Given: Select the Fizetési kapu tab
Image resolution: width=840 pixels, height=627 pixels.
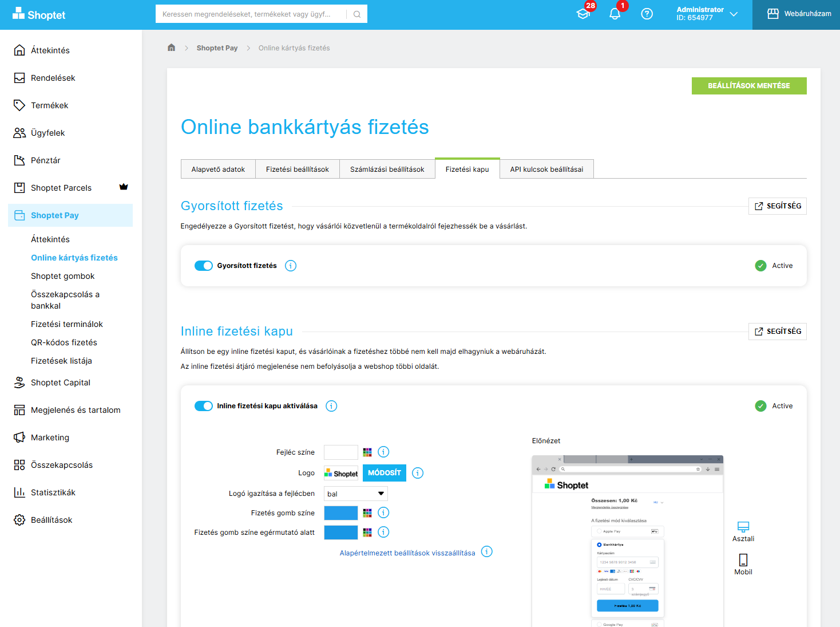Looking at the screenshot, I should pyautogui.click(x=467, y=169).
